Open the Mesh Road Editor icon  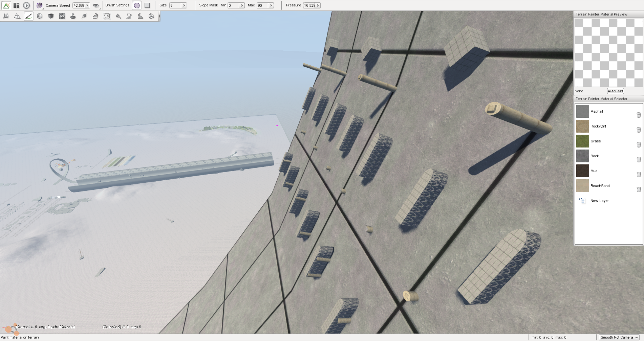(95, 16)
